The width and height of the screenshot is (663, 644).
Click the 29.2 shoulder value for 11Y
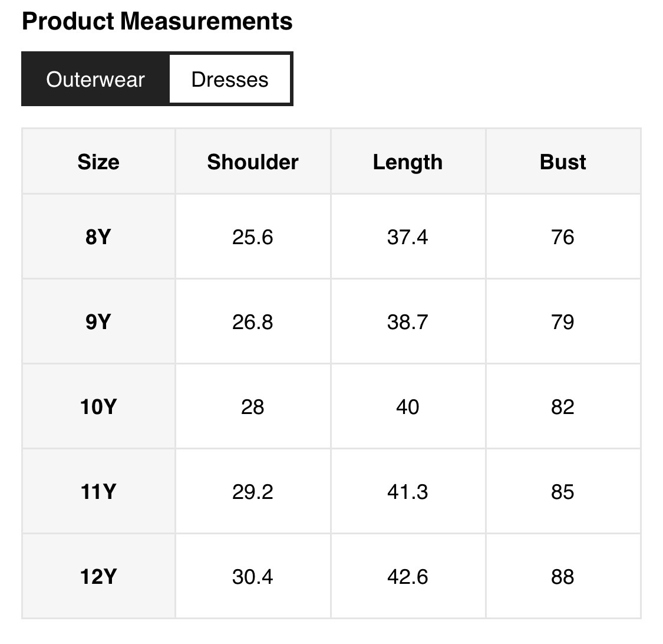pyautogui.click(x=253, y=492)
